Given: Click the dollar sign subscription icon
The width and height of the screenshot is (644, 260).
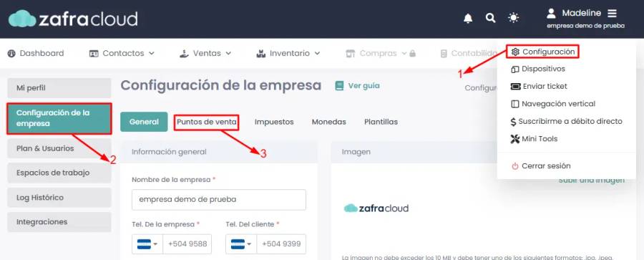Looking at the screenshot, I should pos(513,122).
